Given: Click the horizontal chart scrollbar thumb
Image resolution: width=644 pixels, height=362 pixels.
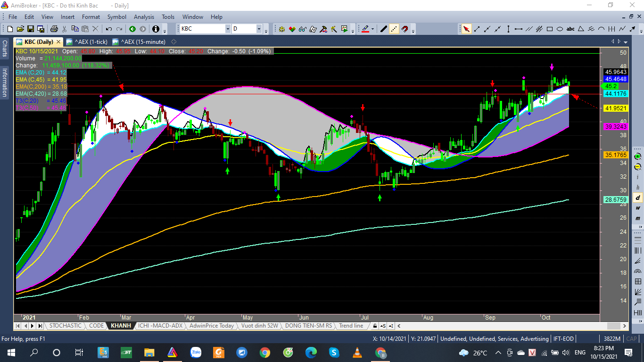Looking at the screenshot, I should (613, 326).
